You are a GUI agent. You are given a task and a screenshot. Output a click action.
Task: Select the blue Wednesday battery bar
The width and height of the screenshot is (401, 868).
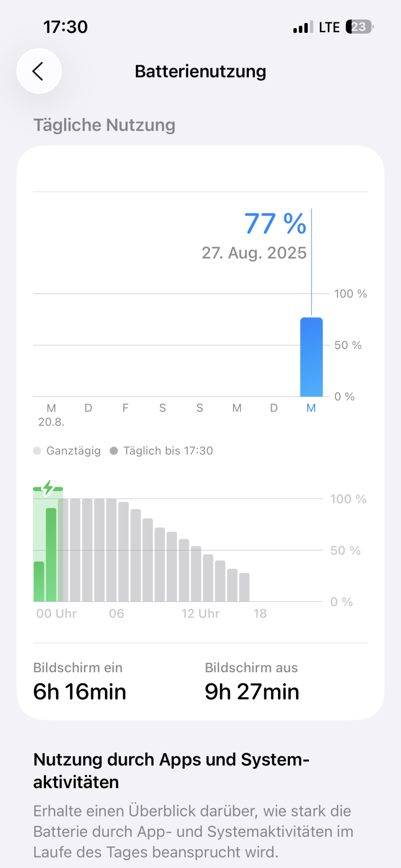click(x=311, y=357)
